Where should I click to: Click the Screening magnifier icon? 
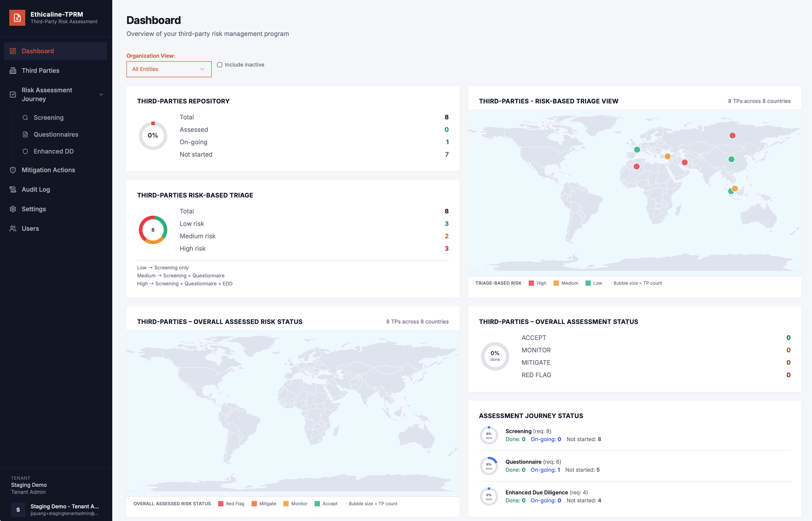click(25, 118)
